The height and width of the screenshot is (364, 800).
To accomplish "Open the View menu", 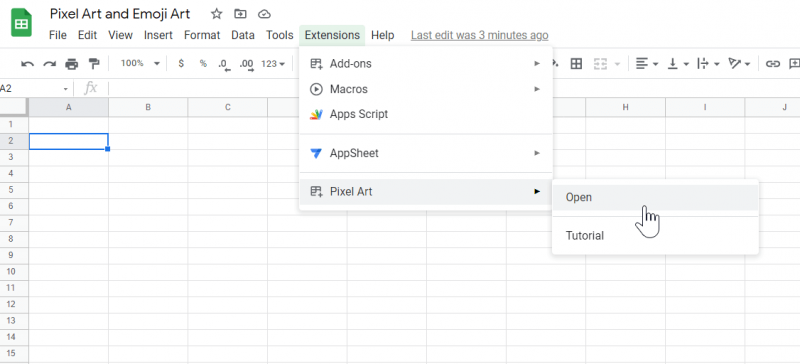I will point(120,35).
